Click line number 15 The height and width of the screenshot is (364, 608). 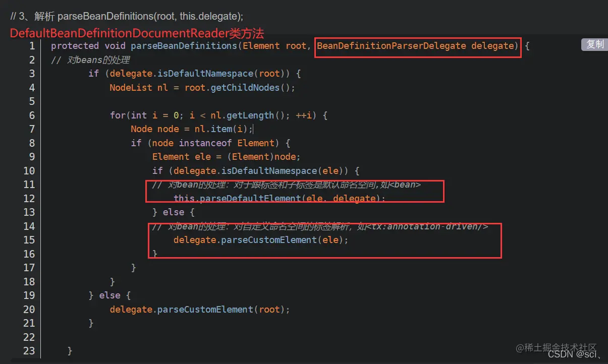coord(29,240)
